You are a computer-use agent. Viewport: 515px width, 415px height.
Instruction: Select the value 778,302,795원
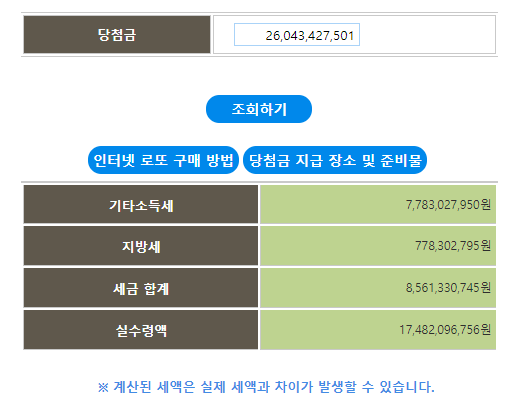point(453,246)
